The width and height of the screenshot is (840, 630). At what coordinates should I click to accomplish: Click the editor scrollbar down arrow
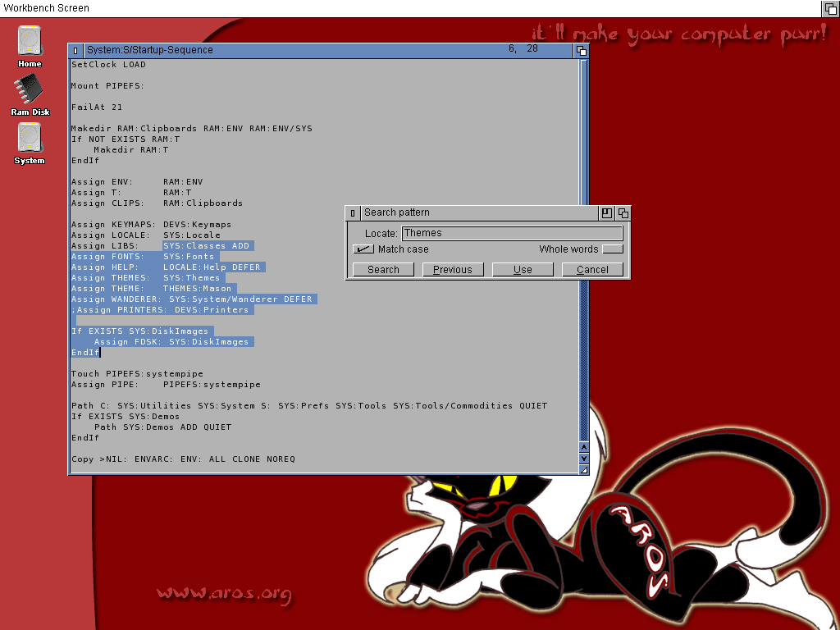(584, 458)
